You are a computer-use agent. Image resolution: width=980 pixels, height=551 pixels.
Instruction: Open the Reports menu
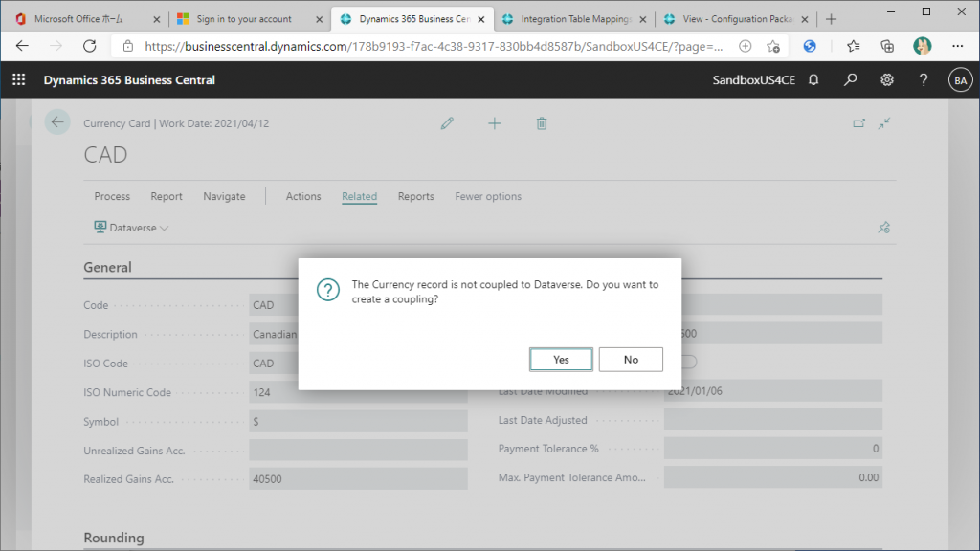(x=415, y=196)
